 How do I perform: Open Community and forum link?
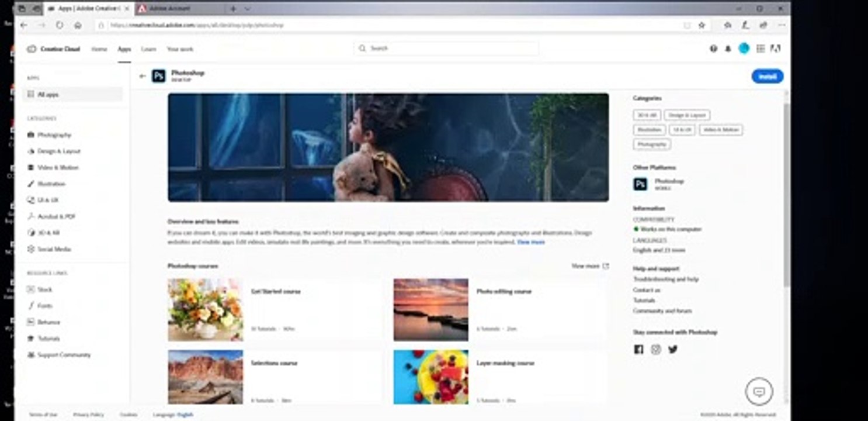pyautogui.click(x=662, y=311)
